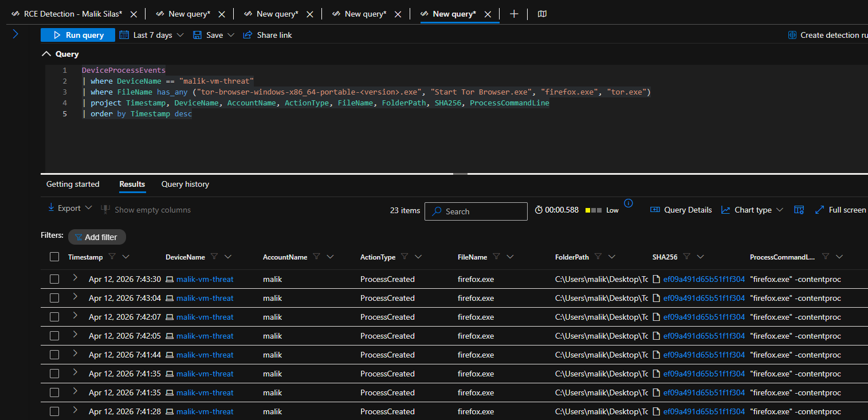Click the Share link icon

click(x=248, y=35)
